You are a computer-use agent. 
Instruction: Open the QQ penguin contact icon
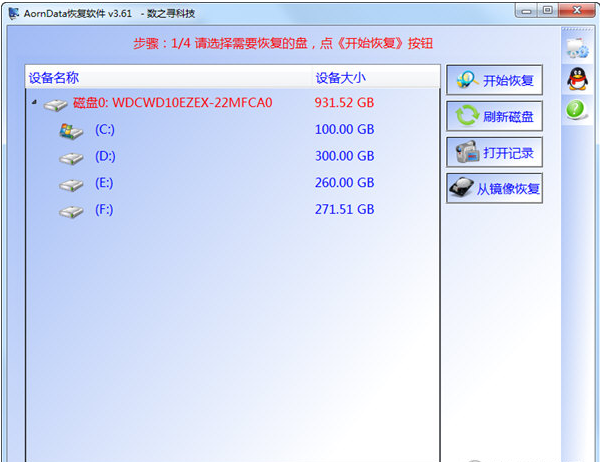click(577, 79)
